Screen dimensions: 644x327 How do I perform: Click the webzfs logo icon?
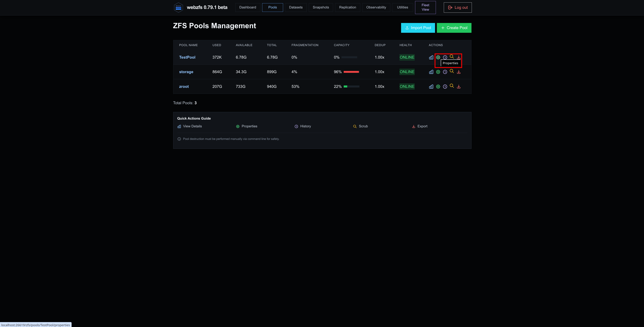click(x=178, y=7)
